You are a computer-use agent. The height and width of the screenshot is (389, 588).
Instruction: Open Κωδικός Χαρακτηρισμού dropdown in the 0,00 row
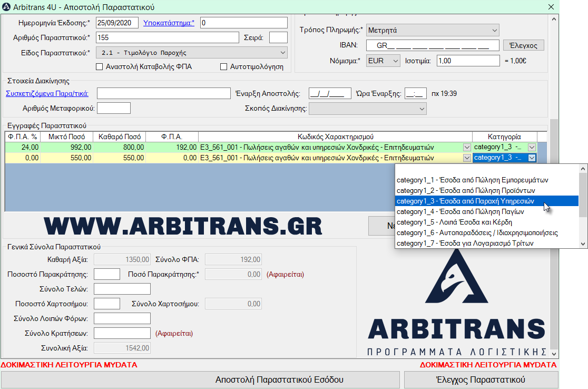466,158
